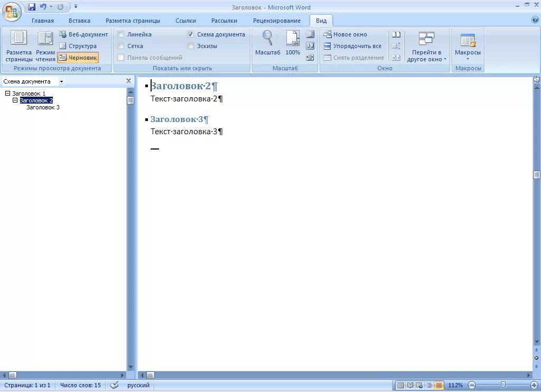Open the Рассылки tab
541x392 pixels.
[224, 21]
